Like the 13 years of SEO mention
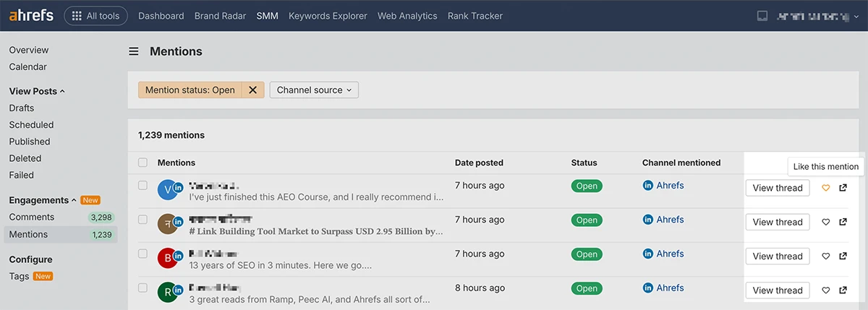Screen dimensions: 868x310 pyautogui.click(x=826, y=256)
